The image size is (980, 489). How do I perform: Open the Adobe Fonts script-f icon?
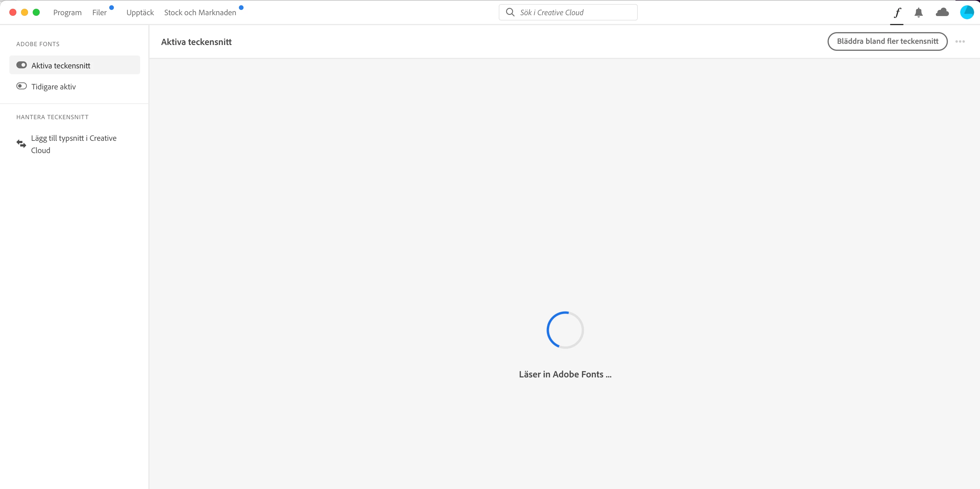tap(897, 13)
